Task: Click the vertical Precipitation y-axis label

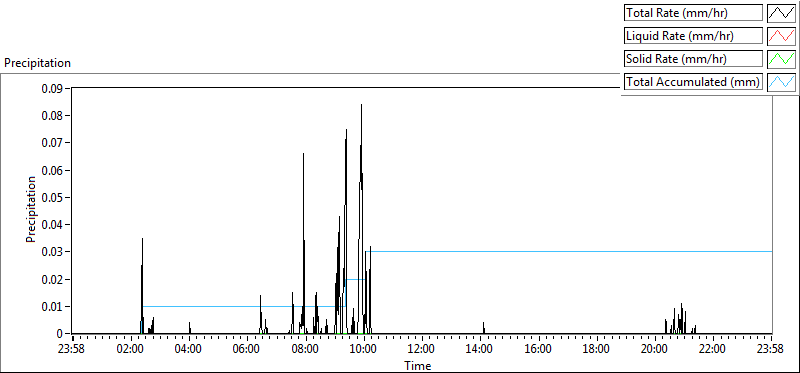Action: tap(31, 210)
